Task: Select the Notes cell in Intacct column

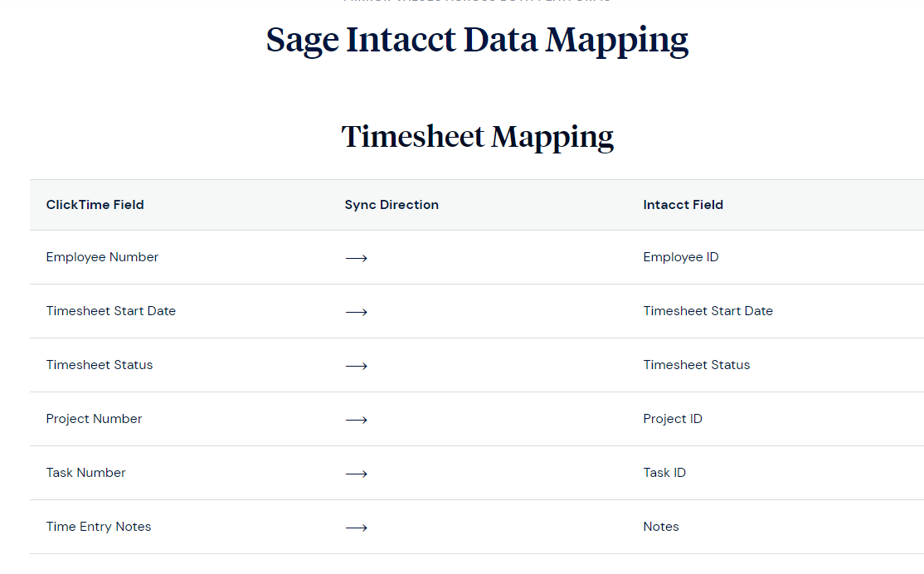Action: click(x=660, y=526)
